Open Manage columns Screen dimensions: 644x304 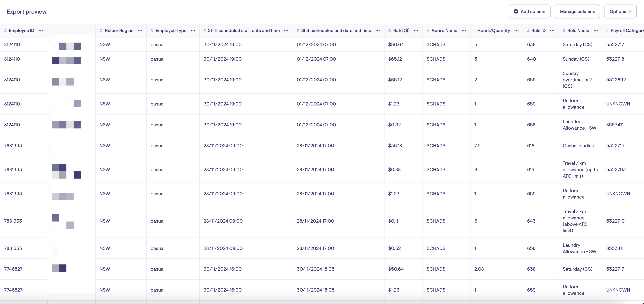pyautogui.click(x=577, y=11)
